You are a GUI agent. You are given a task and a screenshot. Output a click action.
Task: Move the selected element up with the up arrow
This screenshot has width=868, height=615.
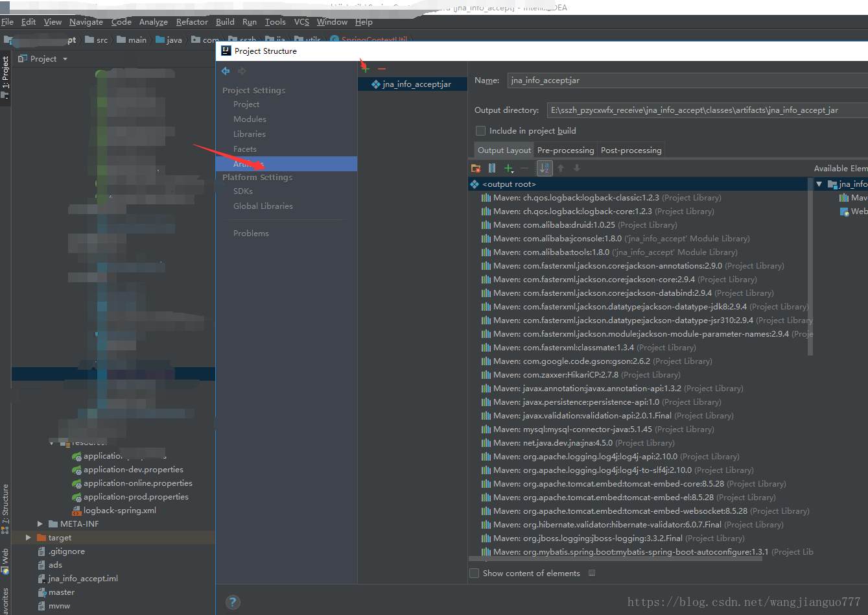coord(561,168)
